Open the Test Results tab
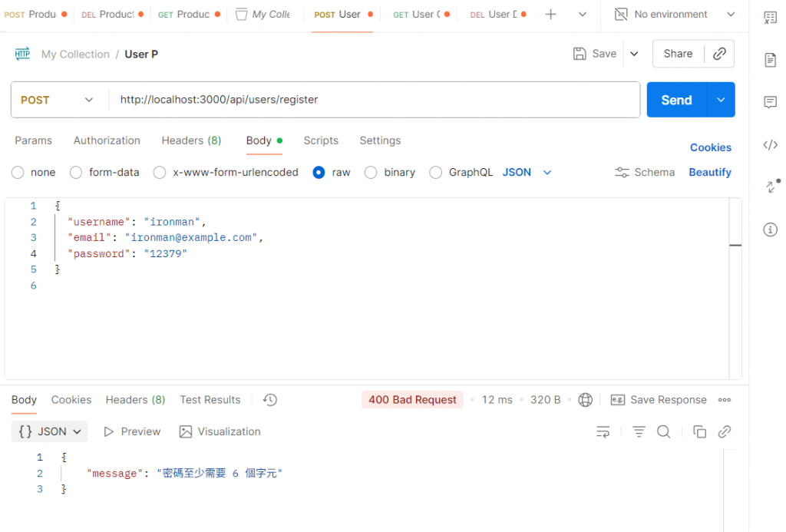The height and width of the screenshot is (532, 786). 210,400
